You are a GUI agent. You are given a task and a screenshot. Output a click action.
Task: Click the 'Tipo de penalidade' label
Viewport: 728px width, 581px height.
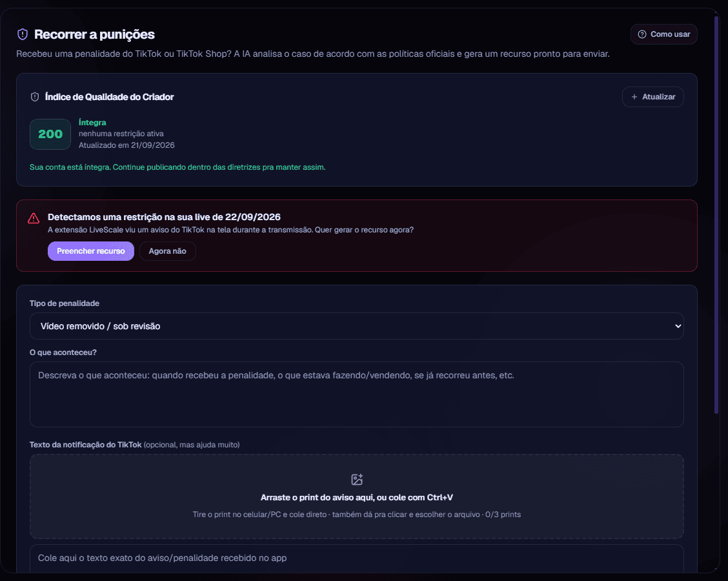tap(65, 303)
